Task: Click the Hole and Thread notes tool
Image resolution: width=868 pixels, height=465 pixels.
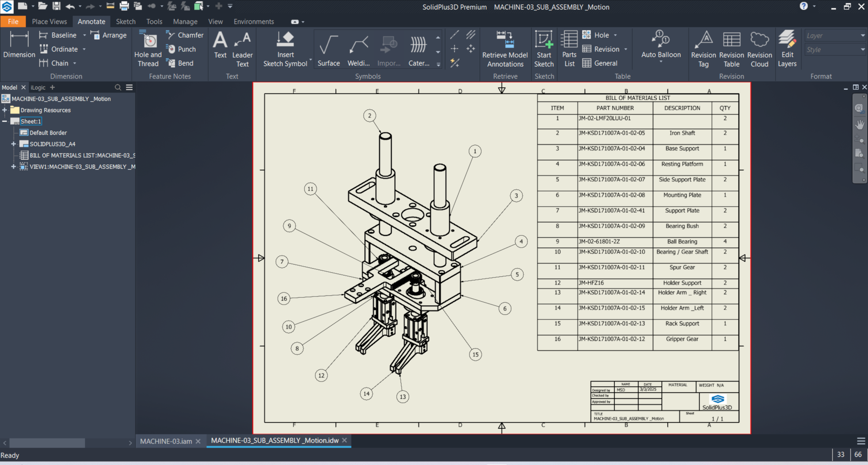Action: coord(148,48)
